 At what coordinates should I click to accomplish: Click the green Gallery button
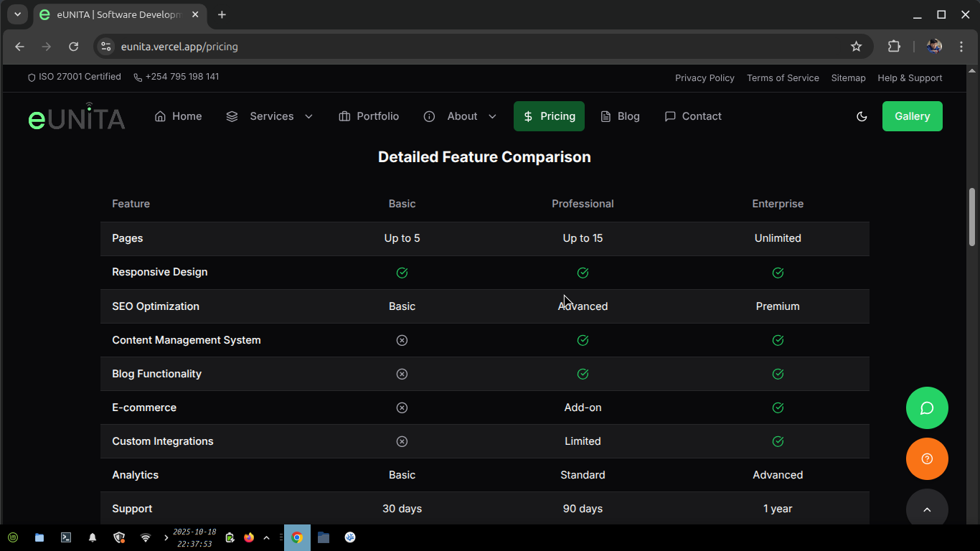(912, 116)
